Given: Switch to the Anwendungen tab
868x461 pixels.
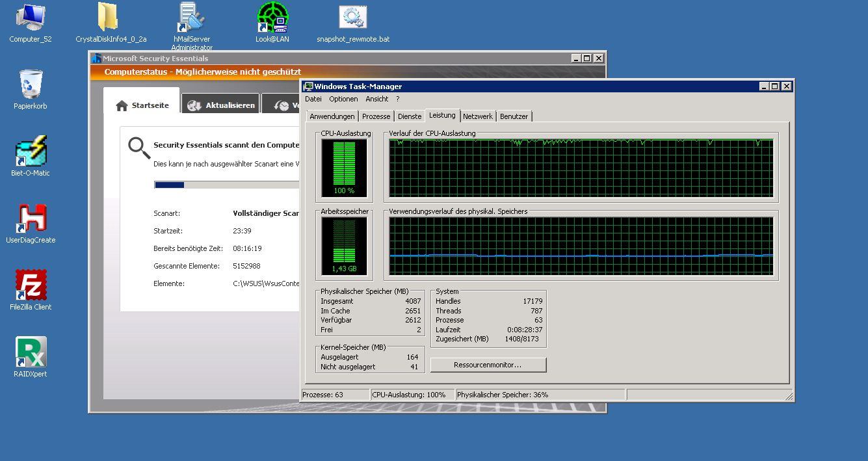Looking at the screenshot, I should pyautogui.click(x=332, y=116).
